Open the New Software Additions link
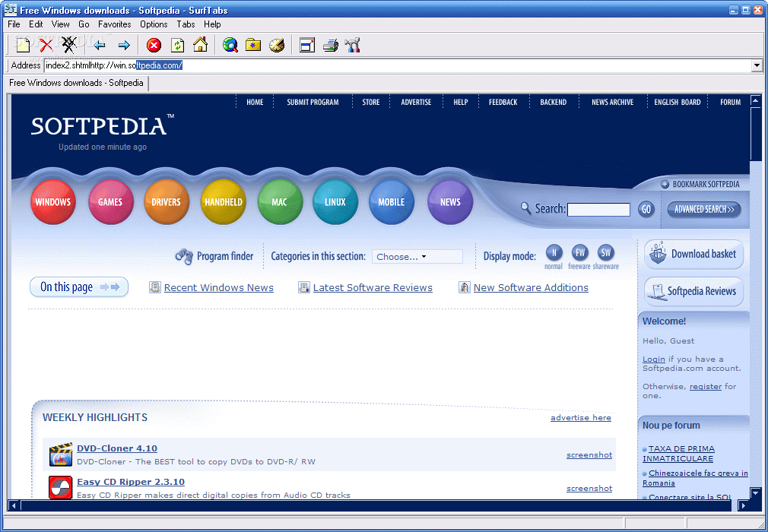The height and width of the screenshot is (532, 768). (x=531, y=288)
